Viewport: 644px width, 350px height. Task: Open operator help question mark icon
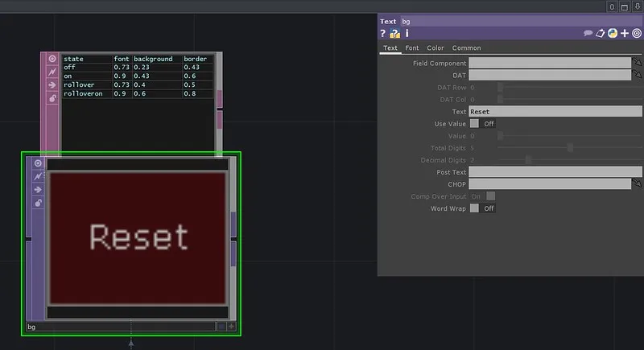tap(383, 34)
